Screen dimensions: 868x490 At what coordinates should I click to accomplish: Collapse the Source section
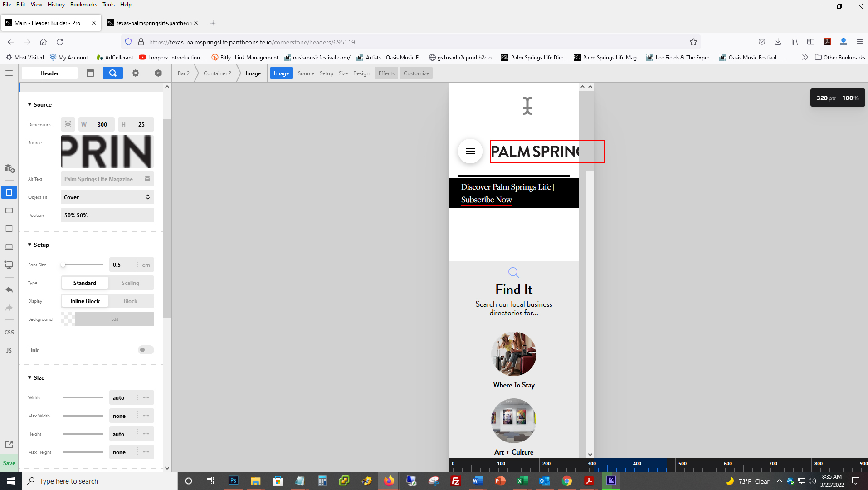point(39,104)
